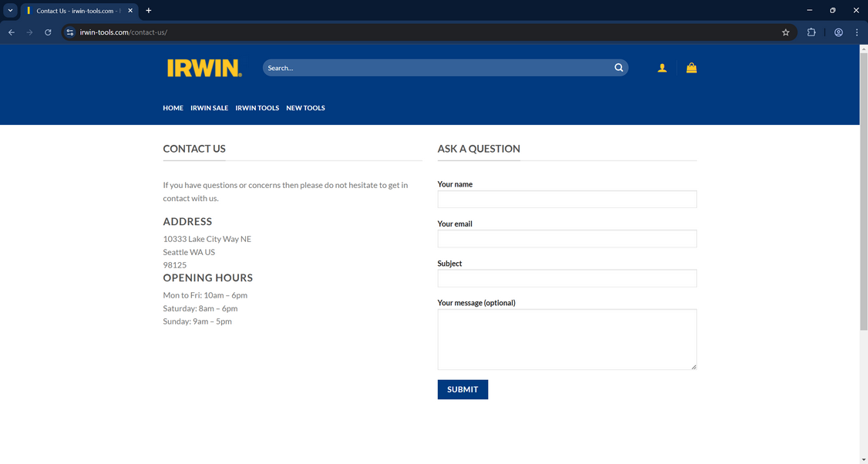Go back with browser back arrow
This screenshot has height=464, width=868.
[x=11, y=32]
